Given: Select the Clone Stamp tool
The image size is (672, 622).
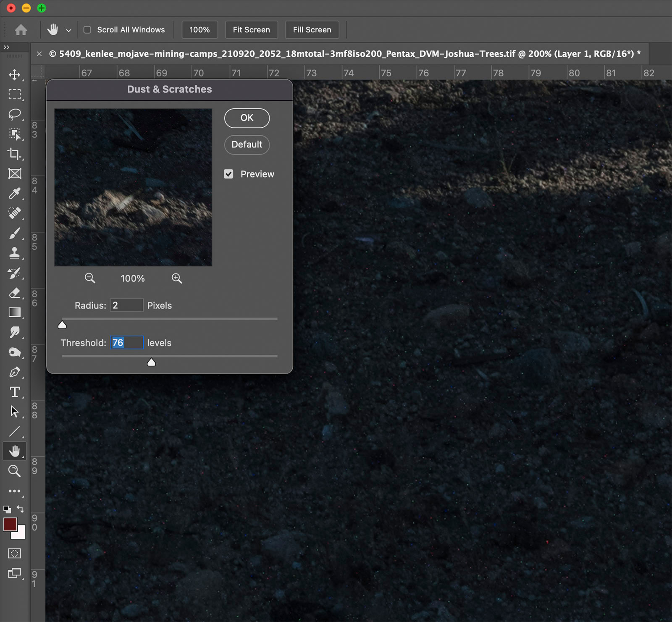Looking at the screenshot, I should tap(15, 253).
